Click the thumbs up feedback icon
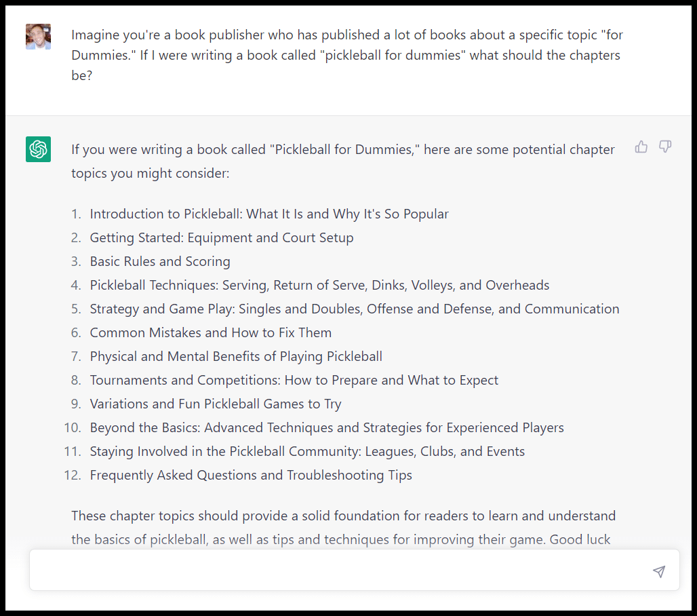The height and width of the screenshot is (616, 697). coord(641,147)
